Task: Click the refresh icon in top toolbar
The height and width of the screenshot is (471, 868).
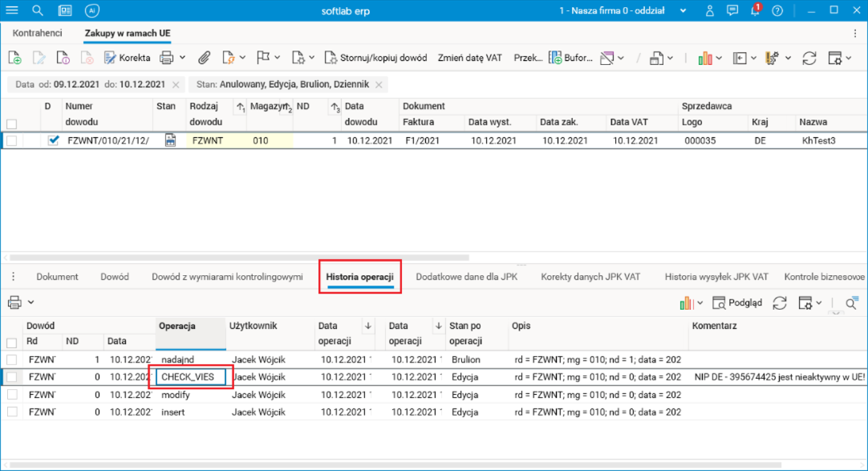Action: pos(809,58)
